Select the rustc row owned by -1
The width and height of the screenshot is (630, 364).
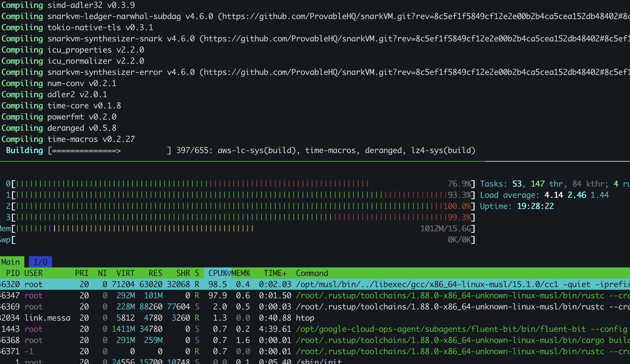pos(315,351)
